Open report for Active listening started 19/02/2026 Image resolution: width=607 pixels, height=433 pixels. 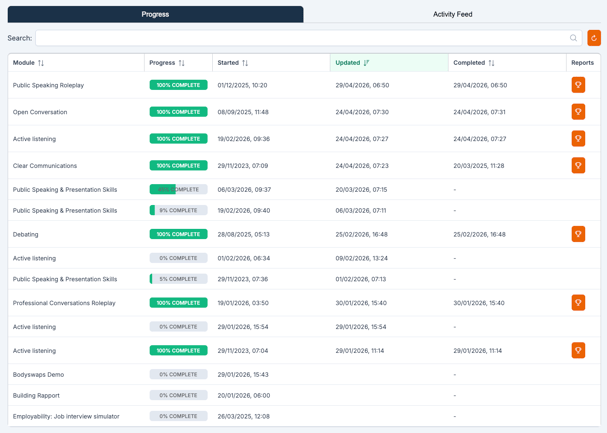pos(578,139)
